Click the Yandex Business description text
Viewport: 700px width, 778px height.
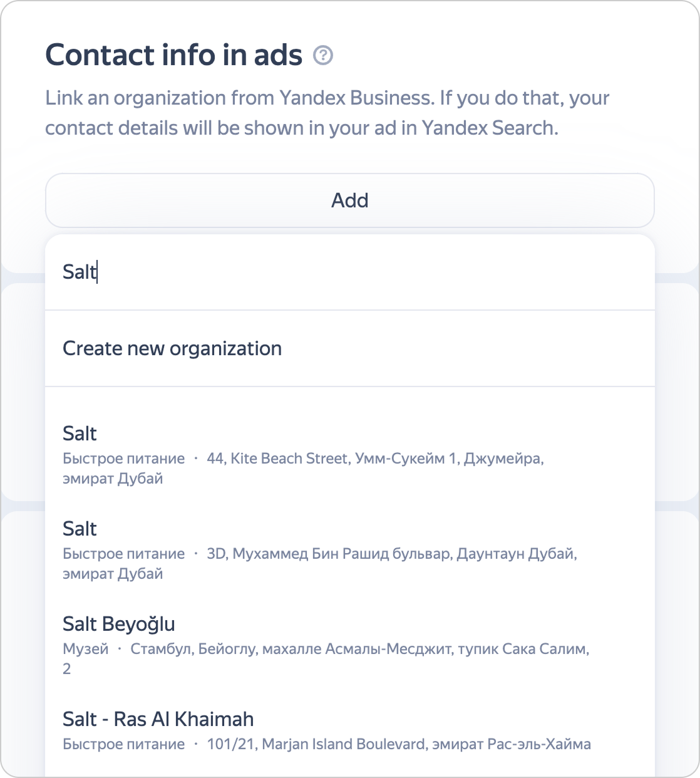click(327, 113)
